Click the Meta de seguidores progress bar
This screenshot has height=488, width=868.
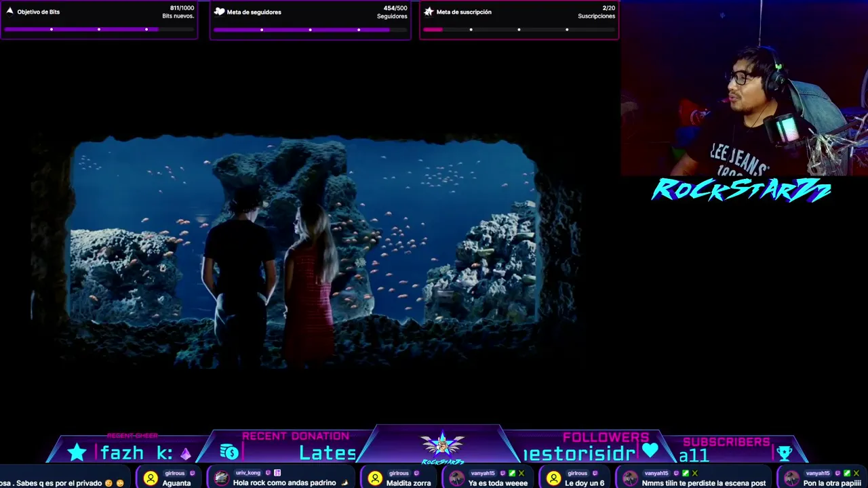click(310, 29)
